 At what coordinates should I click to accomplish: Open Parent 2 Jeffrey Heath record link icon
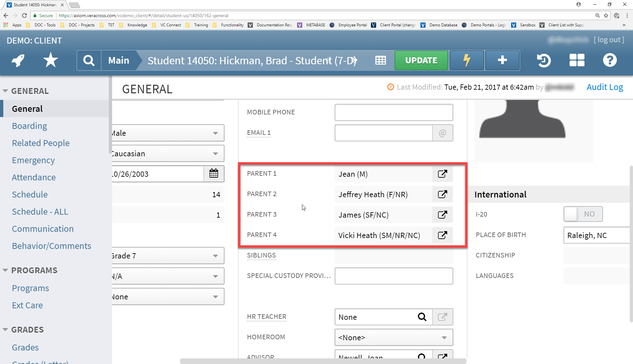442,194
